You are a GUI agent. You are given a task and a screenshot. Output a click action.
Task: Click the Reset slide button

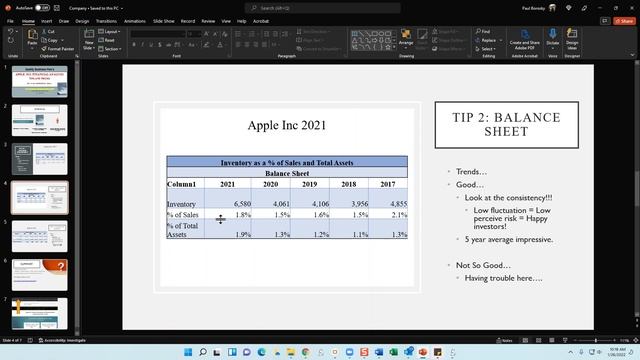click(107, 40)
